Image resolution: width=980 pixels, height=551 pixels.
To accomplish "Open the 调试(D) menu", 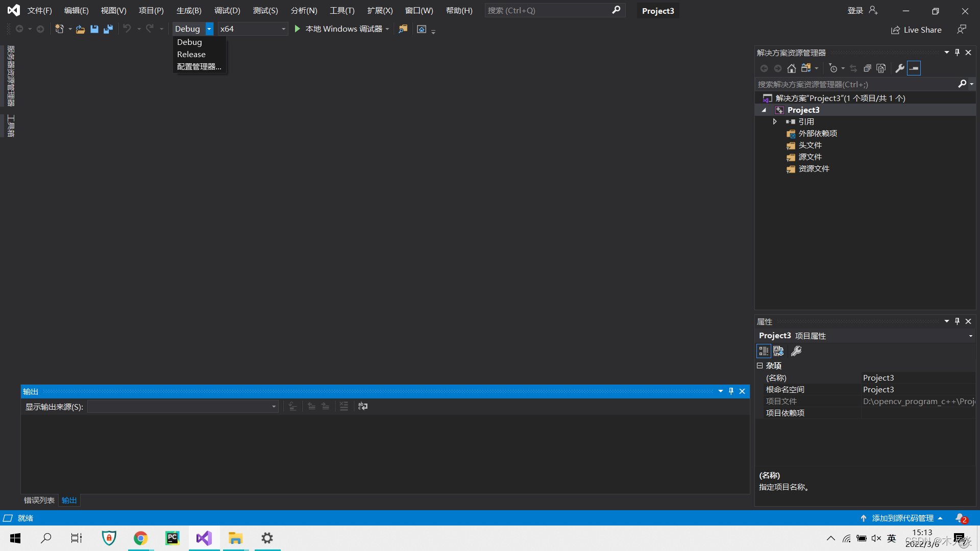I will click(x=227, y=10).
